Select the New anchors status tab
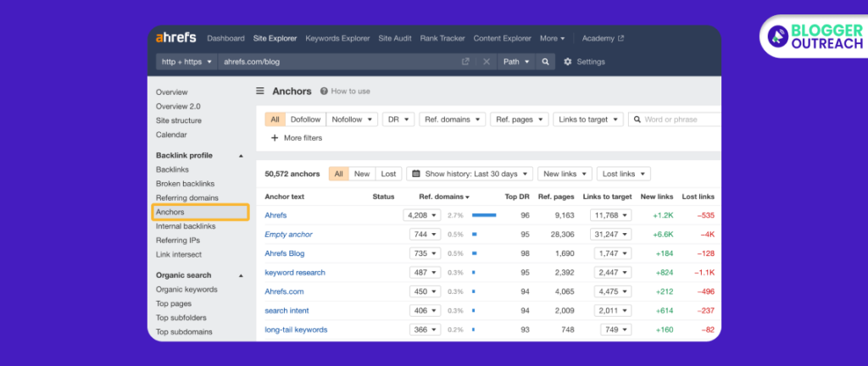The height and width of the screenshot is (366, 868). point(362,174)
